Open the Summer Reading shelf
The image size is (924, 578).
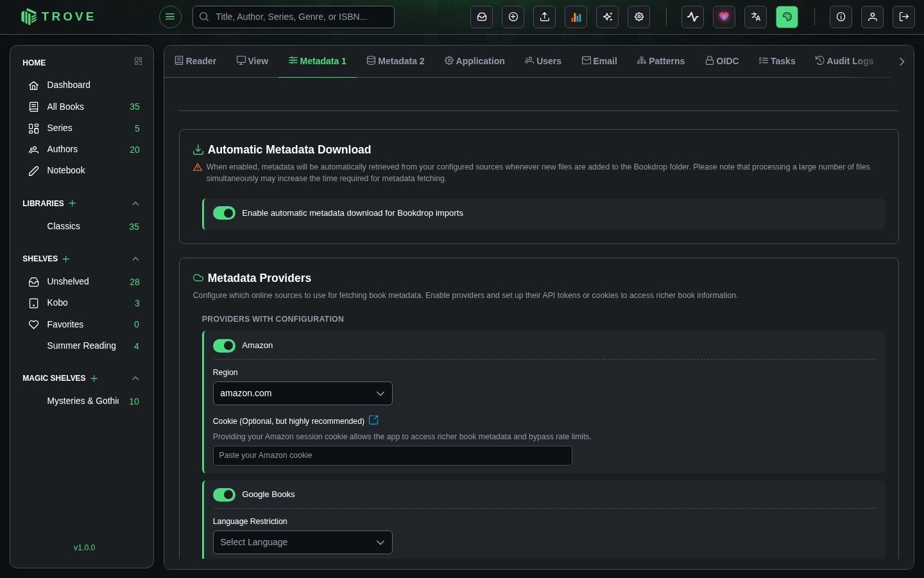81,346
